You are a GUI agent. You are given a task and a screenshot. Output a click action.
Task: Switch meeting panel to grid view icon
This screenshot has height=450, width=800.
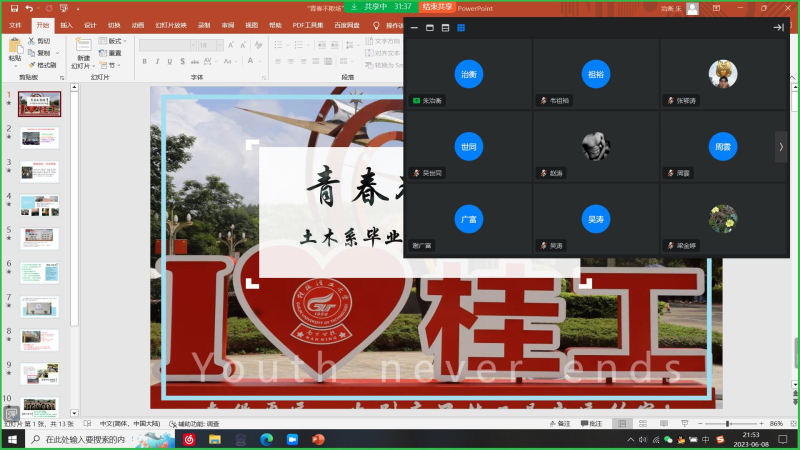[461, 28]
